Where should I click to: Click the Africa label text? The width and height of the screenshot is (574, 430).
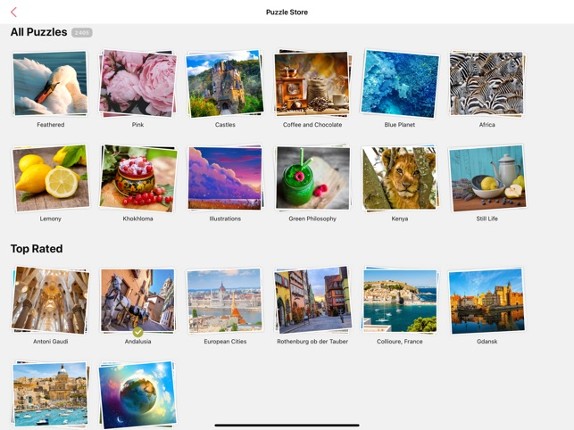[487, 125]
